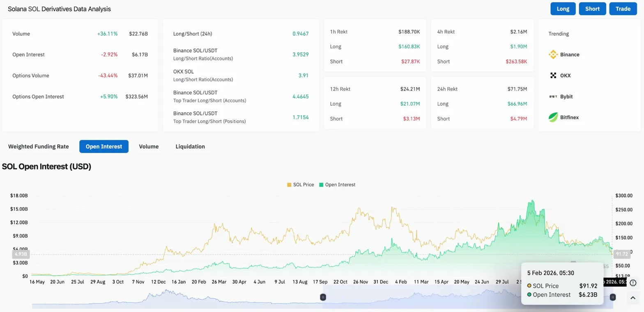Show the Liquidation tab
Viewport: 644px width, 312px height.
[x=190, y=147]
